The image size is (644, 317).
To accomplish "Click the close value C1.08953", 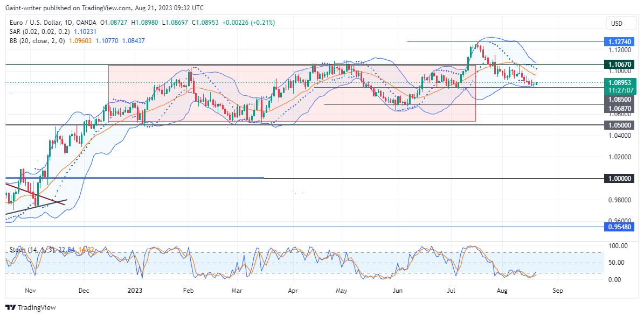I will click(205, 23).
